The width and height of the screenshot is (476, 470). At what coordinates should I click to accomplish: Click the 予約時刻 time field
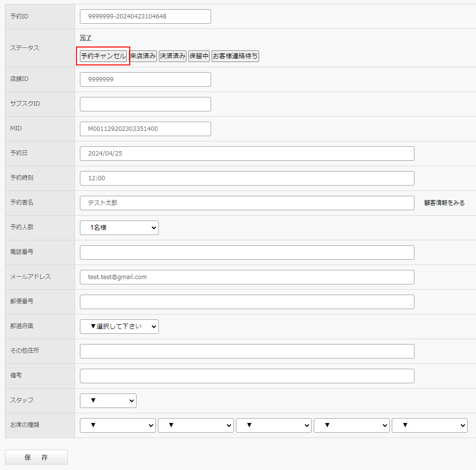247,178
